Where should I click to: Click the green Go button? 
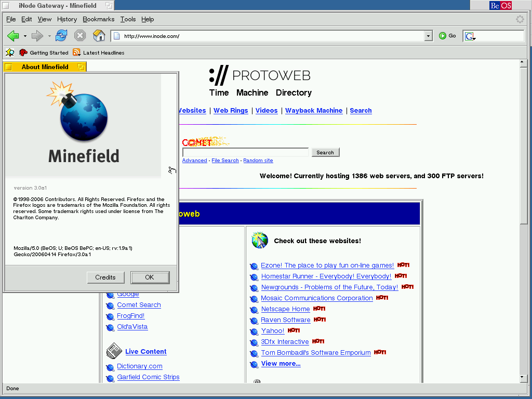[447, 36]
